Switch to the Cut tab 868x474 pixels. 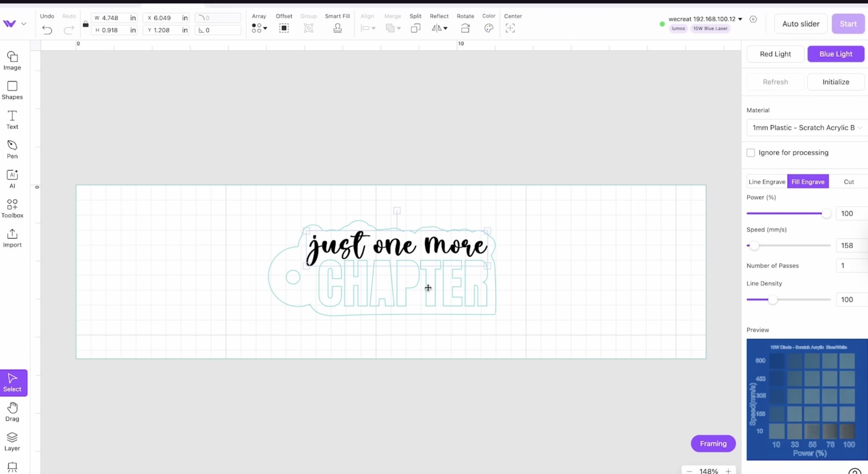(x=849, y=181)
